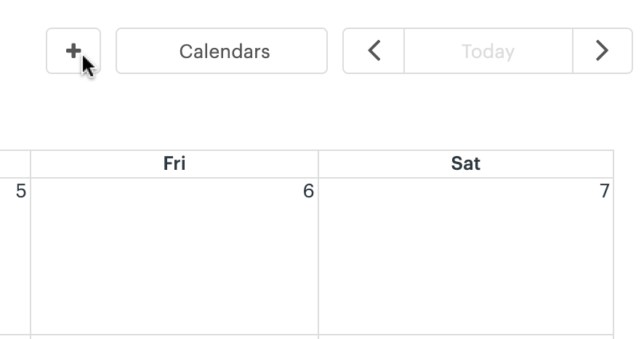Click the date number 7
The image size is (644, 339).
(x=604, y=191)
